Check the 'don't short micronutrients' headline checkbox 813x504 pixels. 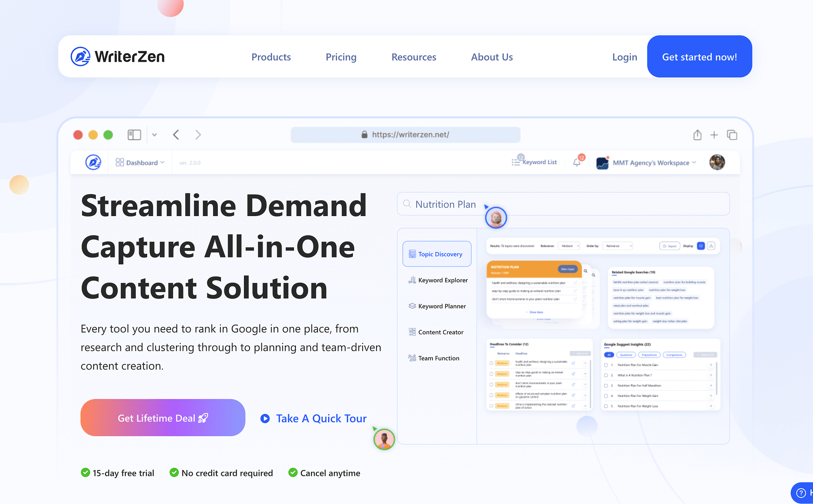pos(491,384)
